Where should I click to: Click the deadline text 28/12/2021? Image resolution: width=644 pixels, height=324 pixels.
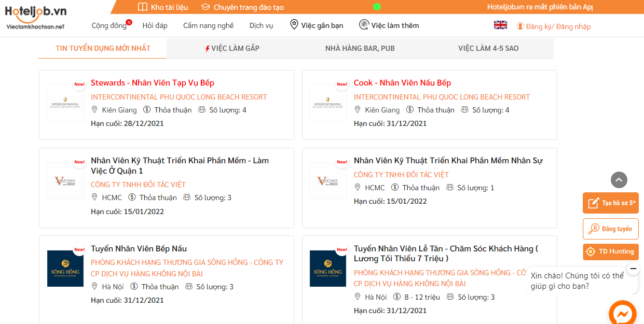pos(144,123)
